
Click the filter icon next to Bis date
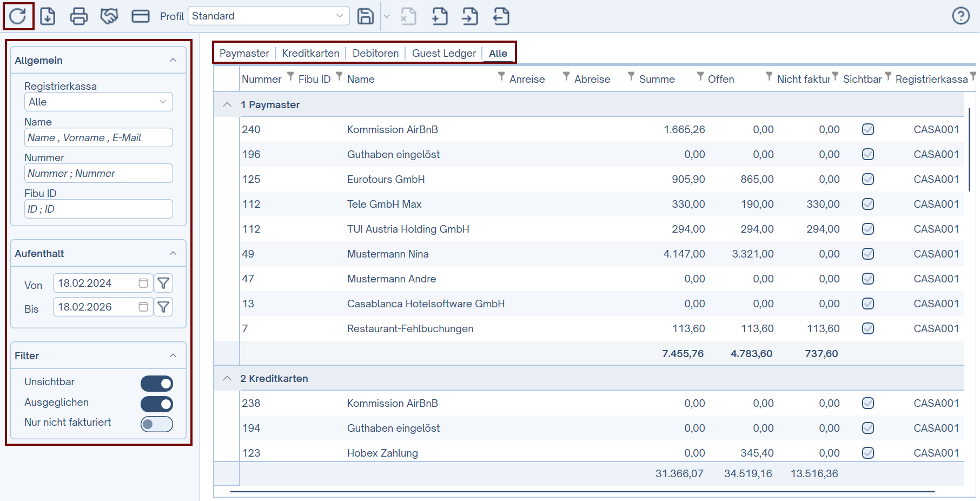(163, 307)
